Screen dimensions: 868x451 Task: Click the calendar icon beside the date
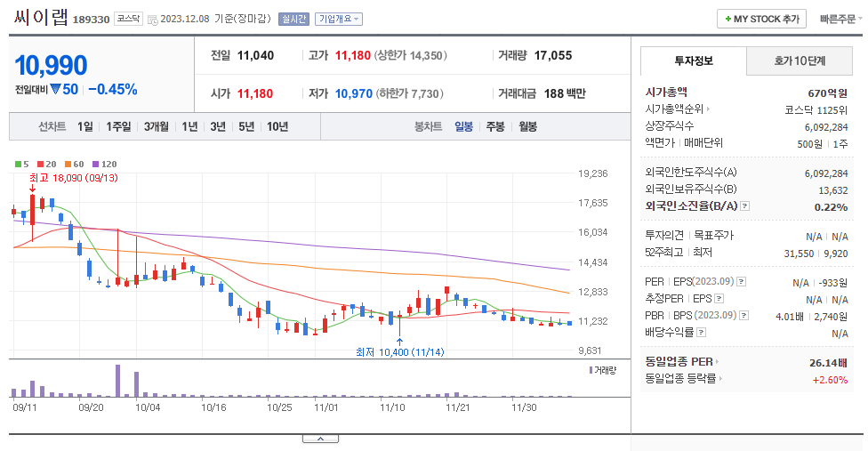(x=153, y=20)
